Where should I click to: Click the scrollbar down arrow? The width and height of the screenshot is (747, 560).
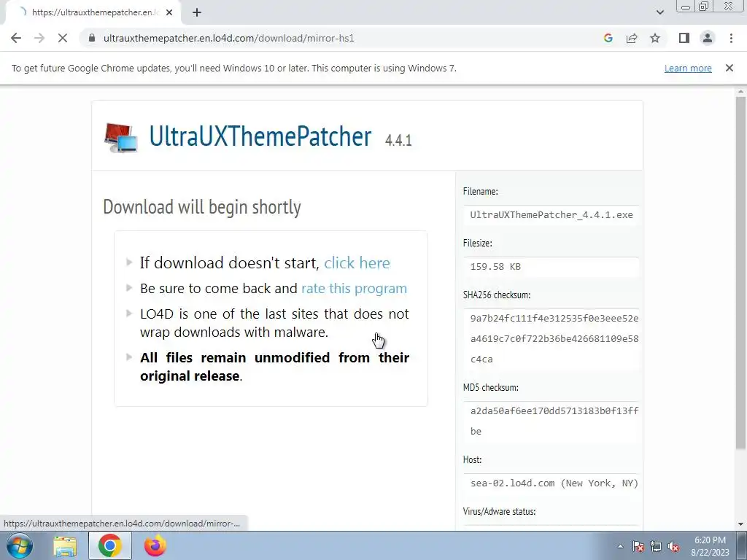pyautogui.click(x=740, y=524)
